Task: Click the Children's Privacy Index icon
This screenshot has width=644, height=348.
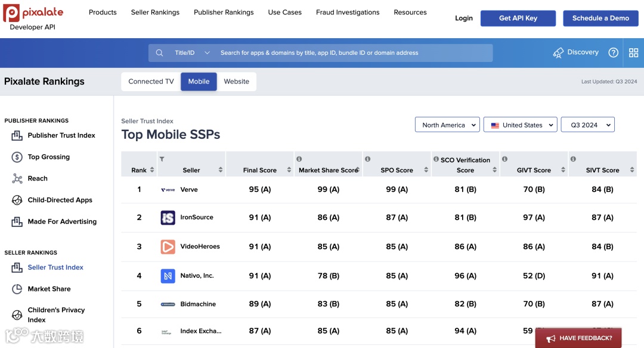Action: [17, 315]
